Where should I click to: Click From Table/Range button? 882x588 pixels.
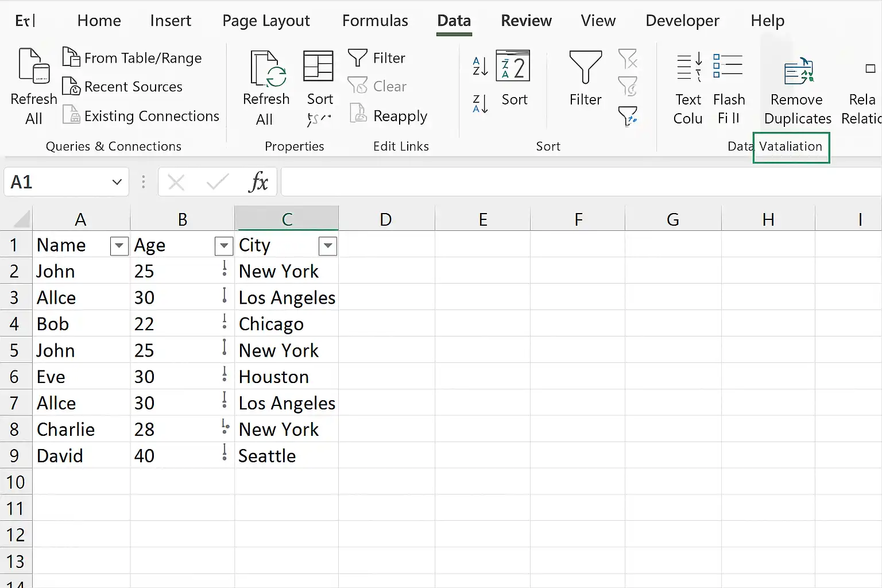(x=132, y=58)
